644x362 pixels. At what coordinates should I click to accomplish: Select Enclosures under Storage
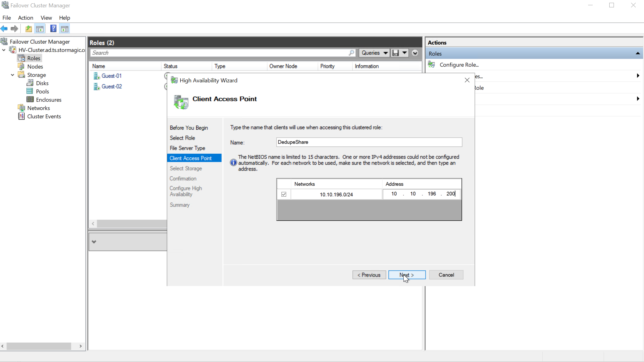pos(49,100)
